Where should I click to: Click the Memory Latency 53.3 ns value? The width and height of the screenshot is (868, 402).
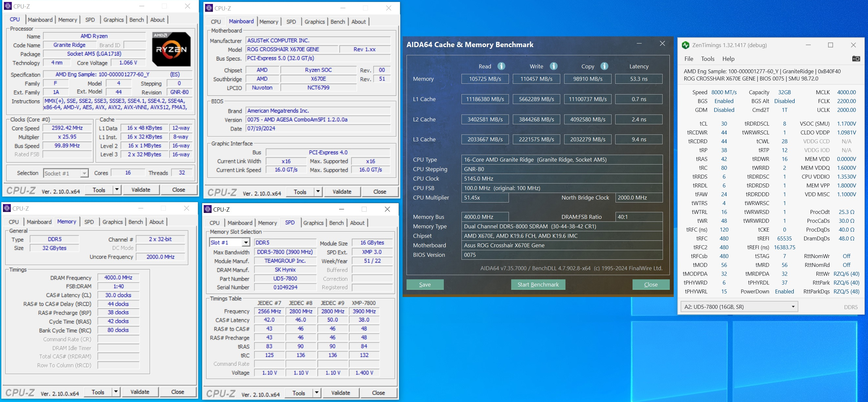[638, 79]
